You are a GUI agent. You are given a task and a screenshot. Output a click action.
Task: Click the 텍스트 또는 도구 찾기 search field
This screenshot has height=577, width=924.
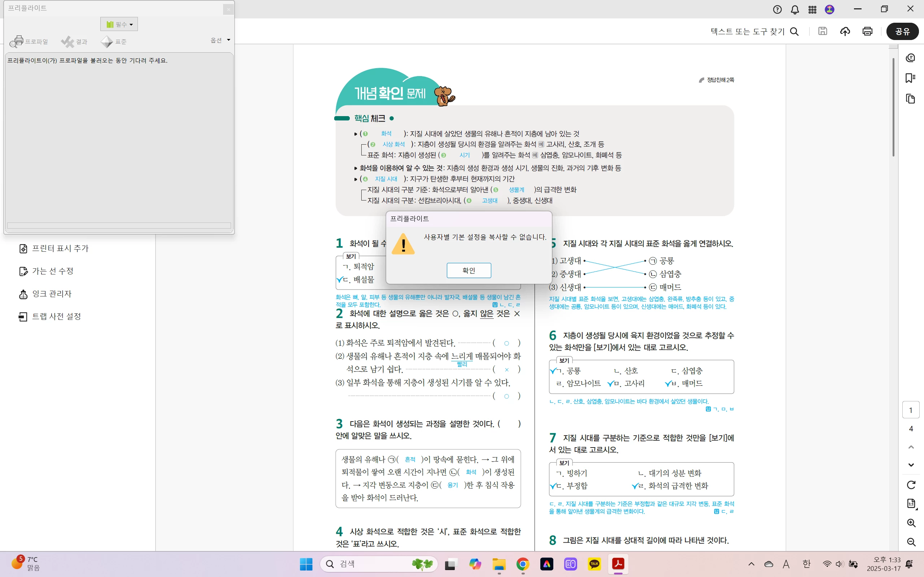coord(747,31)
